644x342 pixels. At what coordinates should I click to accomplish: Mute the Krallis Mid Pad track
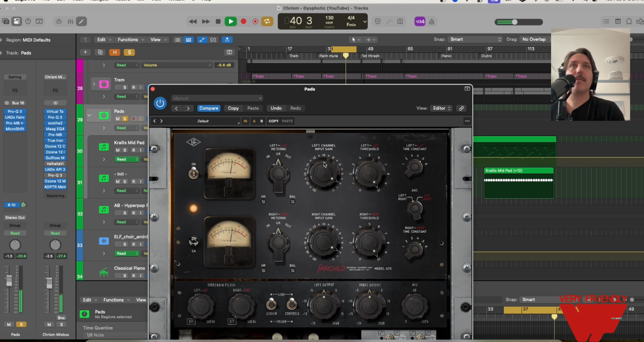(117, 150)
